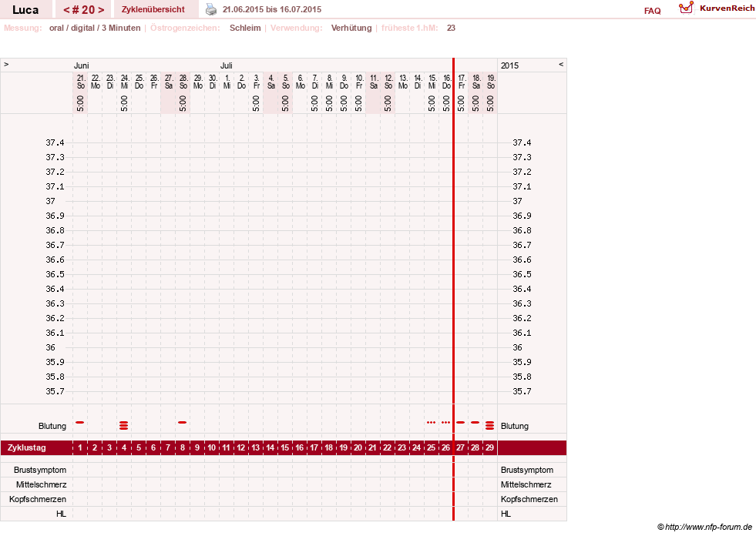Click bleeding mark on cycle day 28

click(475, 422)
